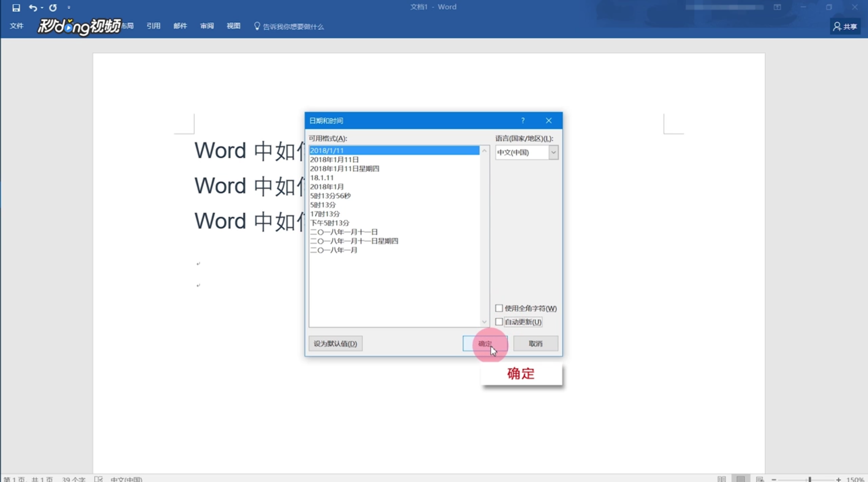Image resolution: width=868 pixels, height=482 pixels.
Task: Click the page count 第1页 status item
Action: tap(28, 478)
